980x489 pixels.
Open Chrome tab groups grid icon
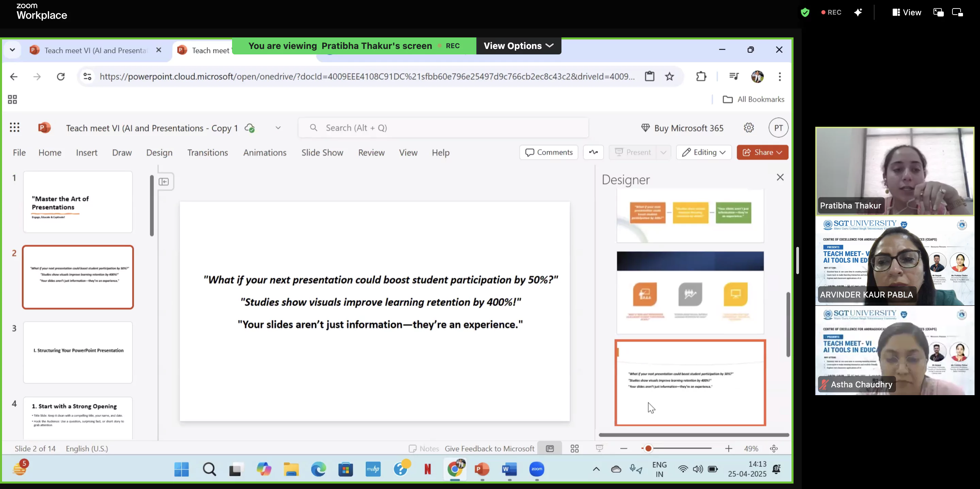pos(12,99)
